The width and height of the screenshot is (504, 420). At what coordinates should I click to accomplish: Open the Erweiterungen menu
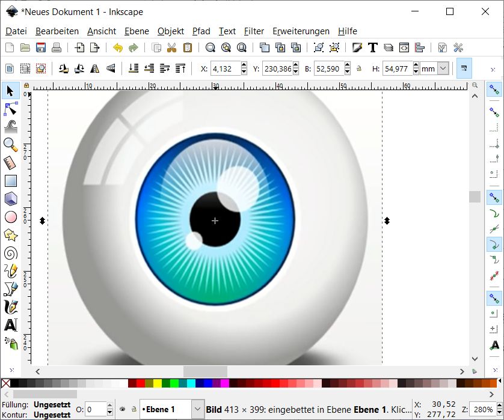(x=301, y=31)
